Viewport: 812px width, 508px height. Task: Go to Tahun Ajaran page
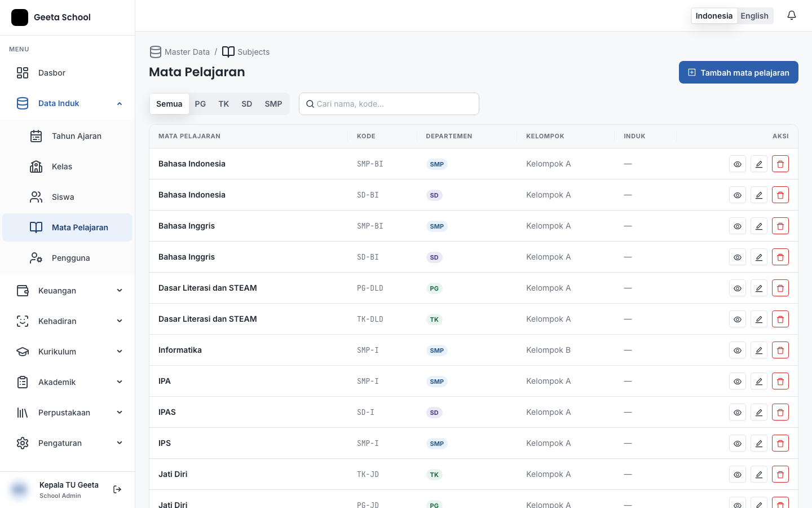pyautogui.click(x=68, y=136)
